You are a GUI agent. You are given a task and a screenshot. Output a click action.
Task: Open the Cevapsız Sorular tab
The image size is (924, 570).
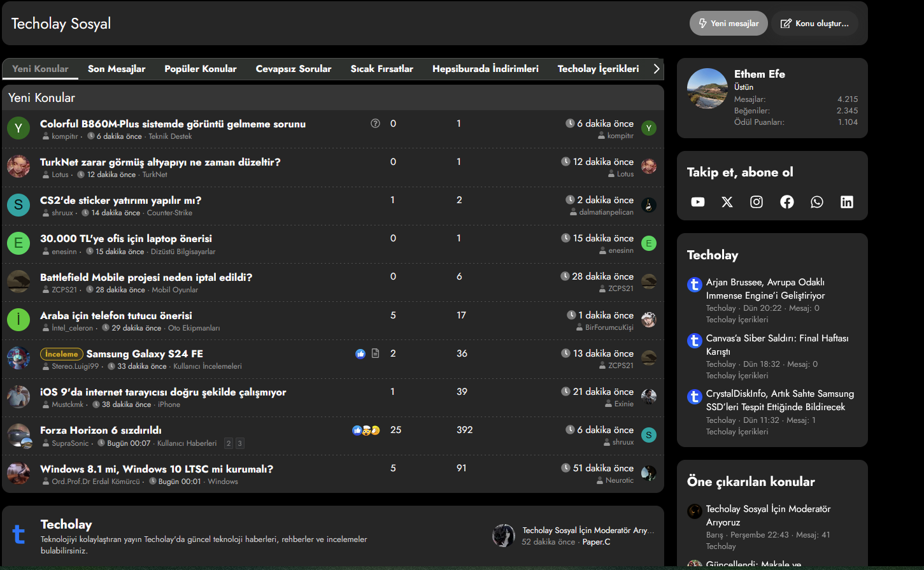[294, 69]
